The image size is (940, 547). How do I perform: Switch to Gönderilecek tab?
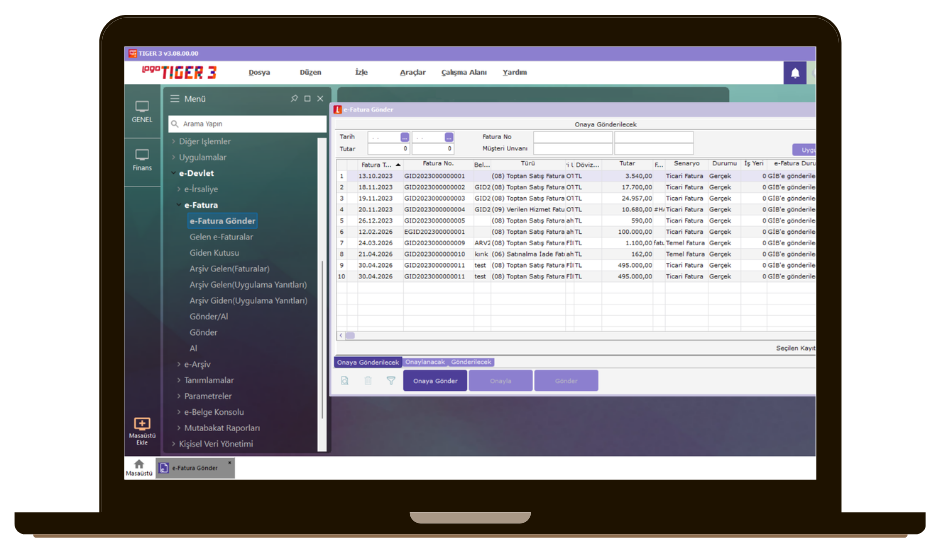pos(471,362)
